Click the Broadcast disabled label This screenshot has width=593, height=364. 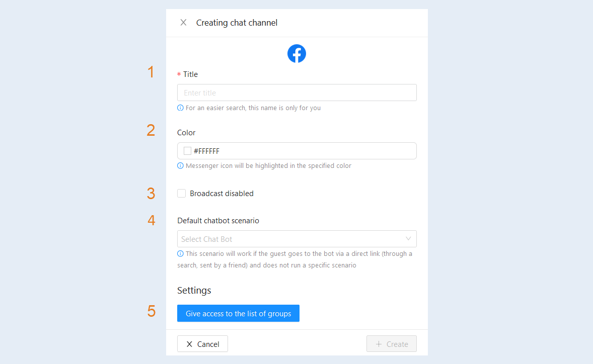click(x=221, y=194)
